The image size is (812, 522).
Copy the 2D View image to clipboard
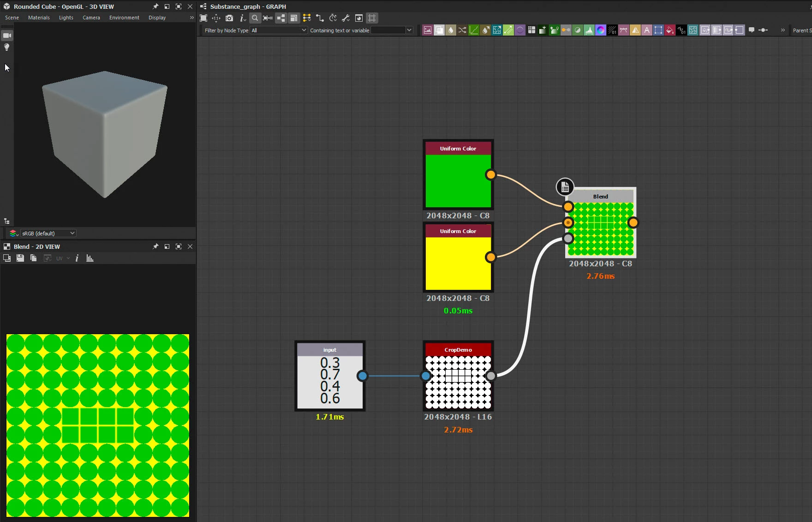[33, 258]
